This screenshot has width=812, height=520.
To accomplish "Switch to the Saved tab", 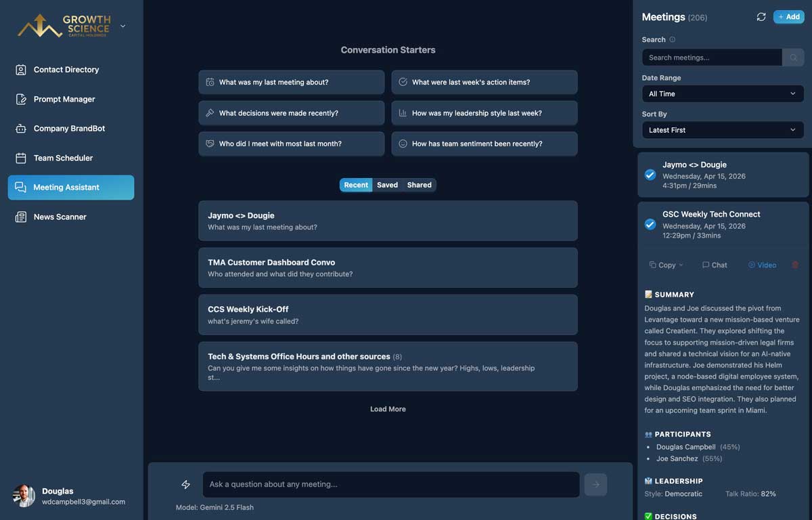I will [x=387, y=185].
